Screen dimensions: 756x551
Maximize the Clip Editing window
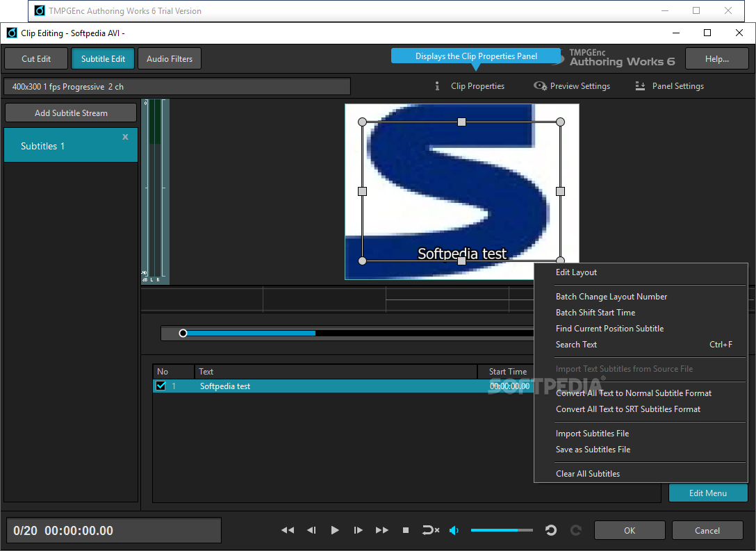click(707, 33)
